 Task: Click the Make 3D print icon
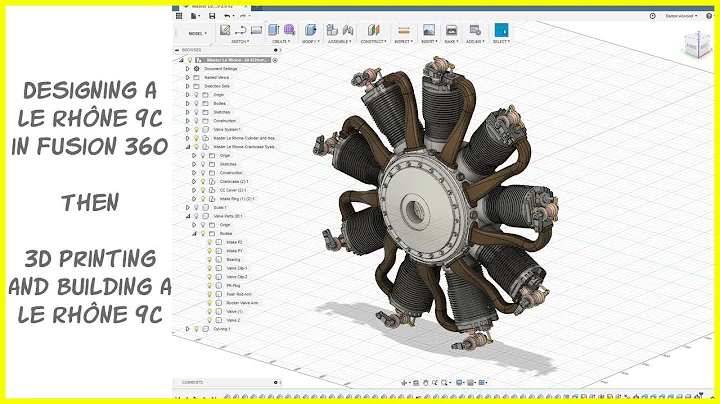451,30
